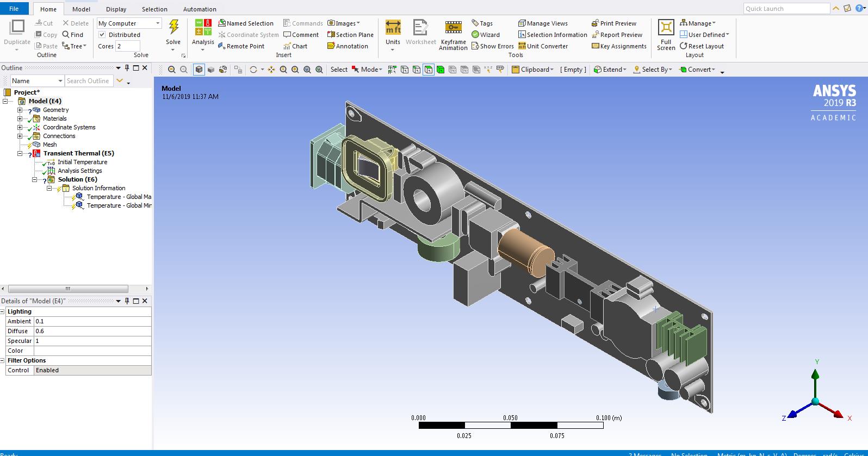Open the My Computer solve dropdown
Viewport: 868px width, 456px height.
[x=129, y=23]
